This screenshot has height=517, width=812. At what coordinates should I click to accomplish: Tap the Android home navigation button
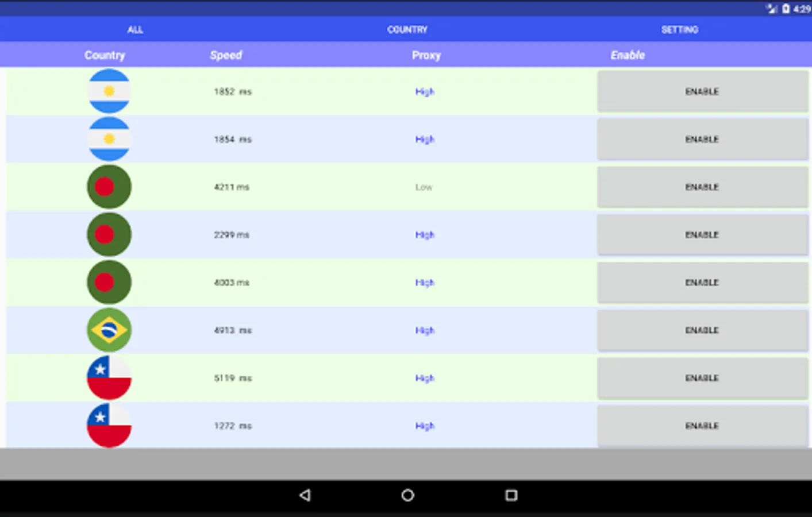click(407, 495)
